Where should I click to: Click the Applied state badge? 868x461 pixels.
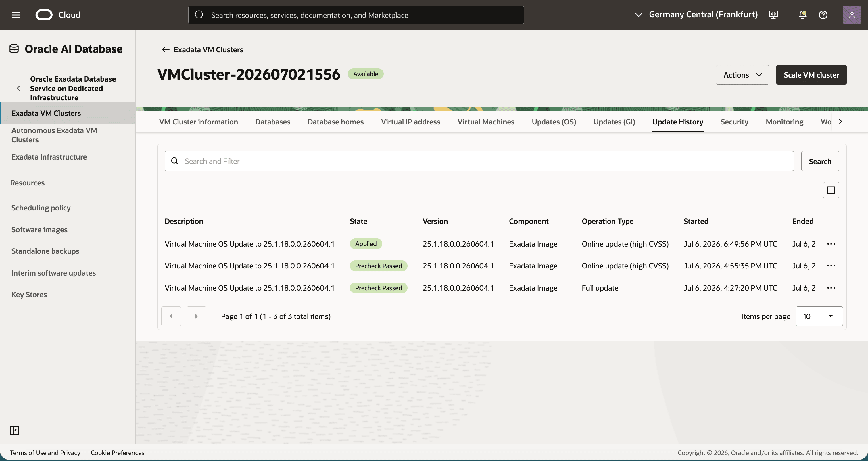coord(366,244)
